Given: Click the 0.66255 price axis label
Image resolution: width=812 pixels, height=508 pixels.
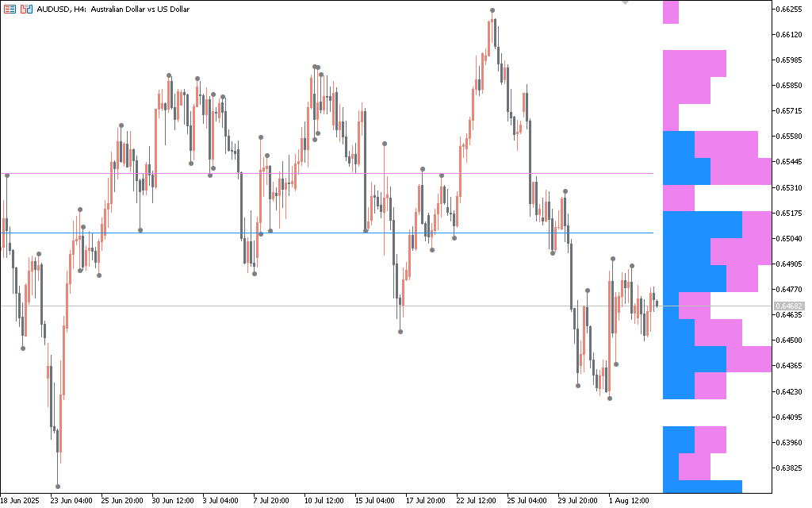Looking at the screenshot, I should (x=790, y=10).
